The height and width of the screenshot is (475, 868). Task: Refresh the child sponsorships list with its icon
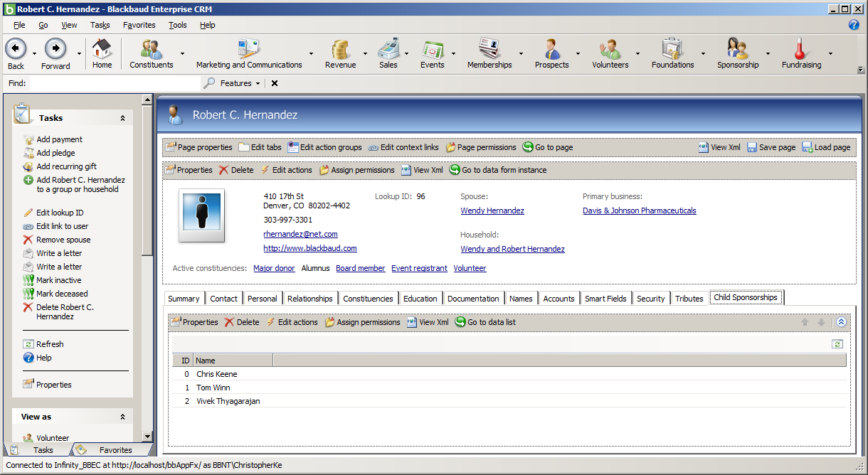pyautogui.click(x=837, y=344)
